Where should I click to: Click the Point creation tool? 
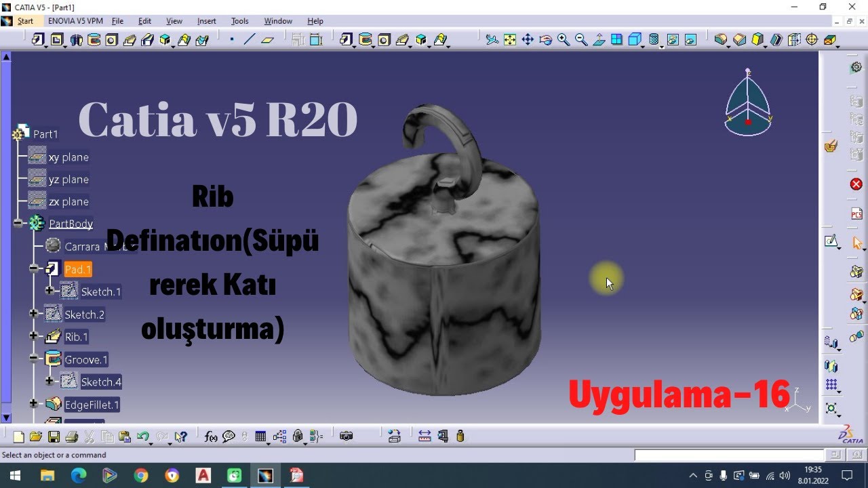(232, 40)
